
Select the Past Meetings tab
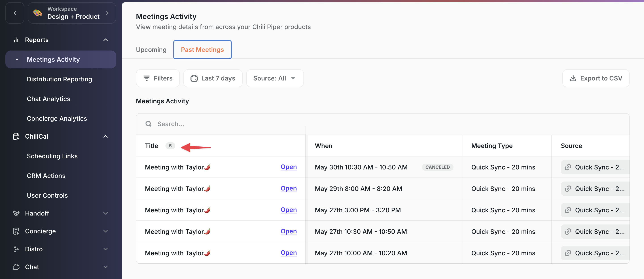click(203, 49)
